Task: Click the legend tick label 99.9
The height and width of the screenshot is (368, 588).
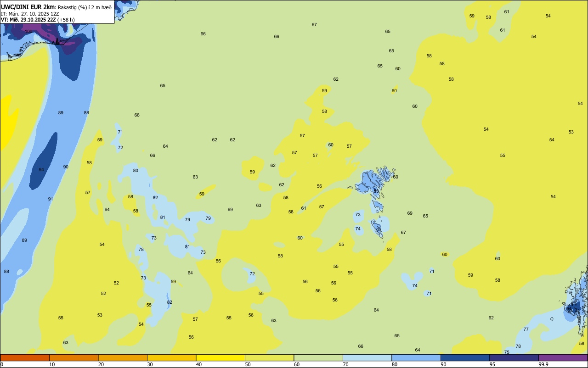Action: coord(543,364)
